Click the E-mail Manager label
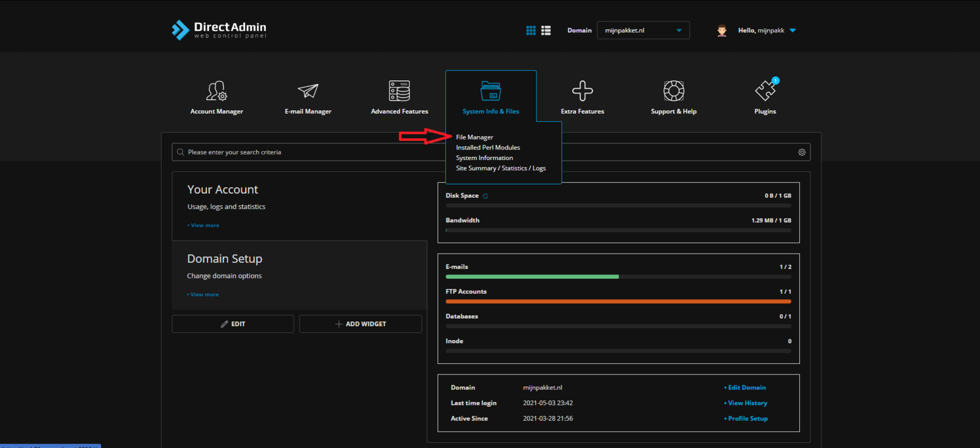Screen dimensions: 980x448 pos(308,112)
